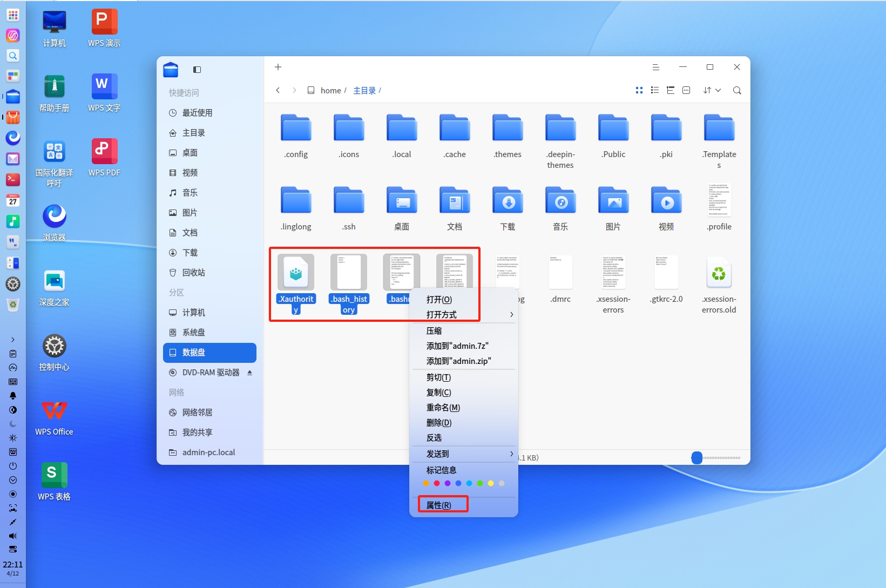This screenshot has height=588, width=886.
Task: Click 删除(D) in the context menu
Action: 464,422
